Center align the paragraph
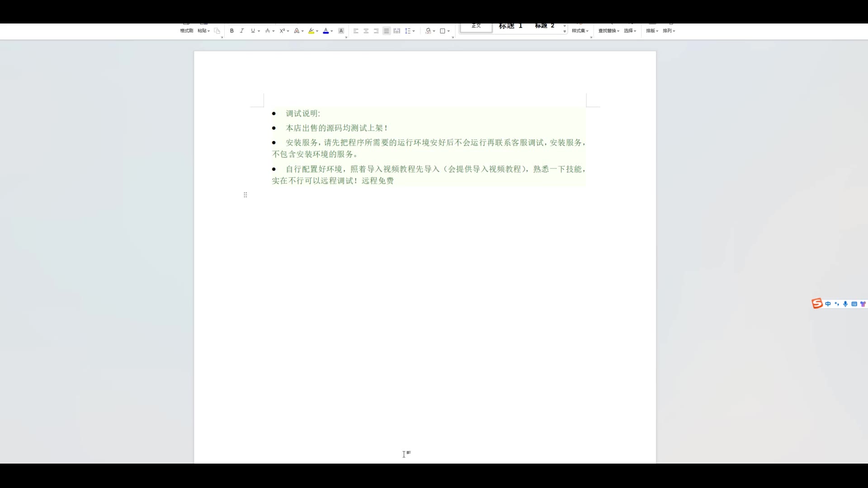The width and height of the screenshot is (868, 488). pos(366,31)
